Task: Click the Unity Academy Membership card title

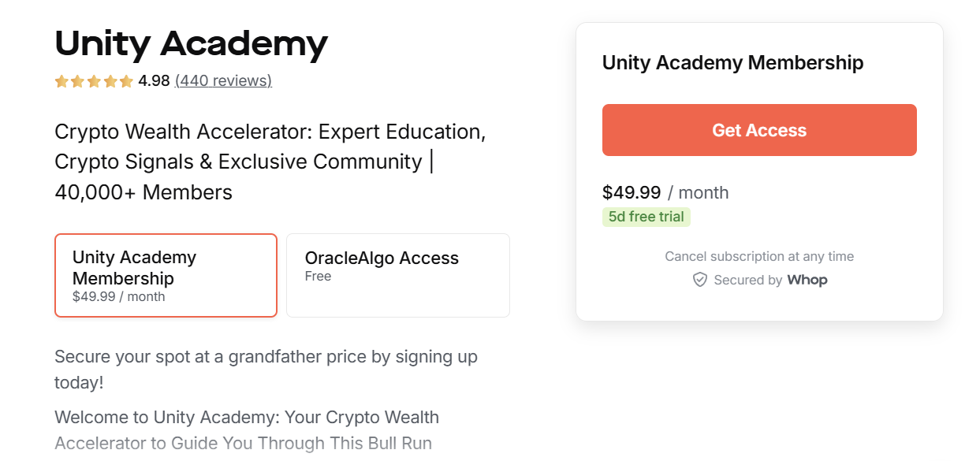Action: 732,62
